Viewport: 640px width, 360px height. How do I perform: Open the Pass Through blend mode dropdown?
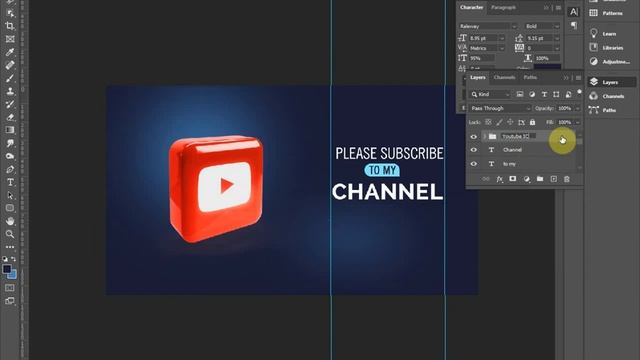click(500, 108)
